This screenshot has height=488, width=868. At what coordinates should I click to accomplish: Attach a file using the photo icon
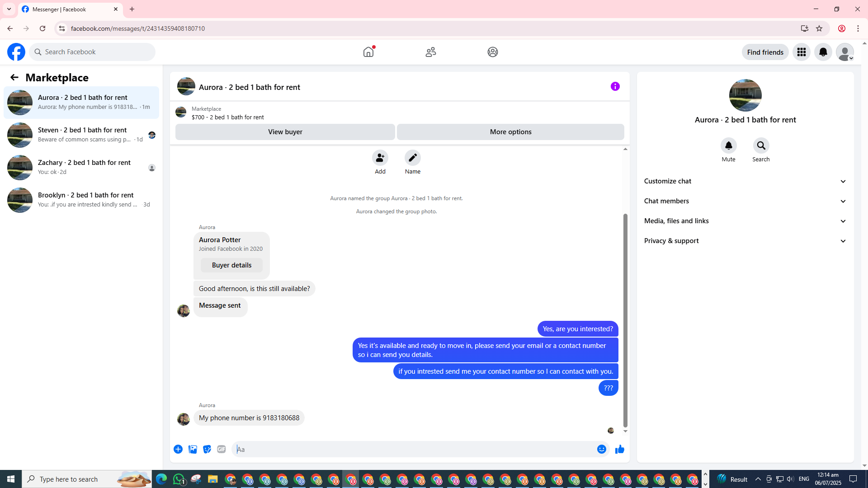[193, 449]
